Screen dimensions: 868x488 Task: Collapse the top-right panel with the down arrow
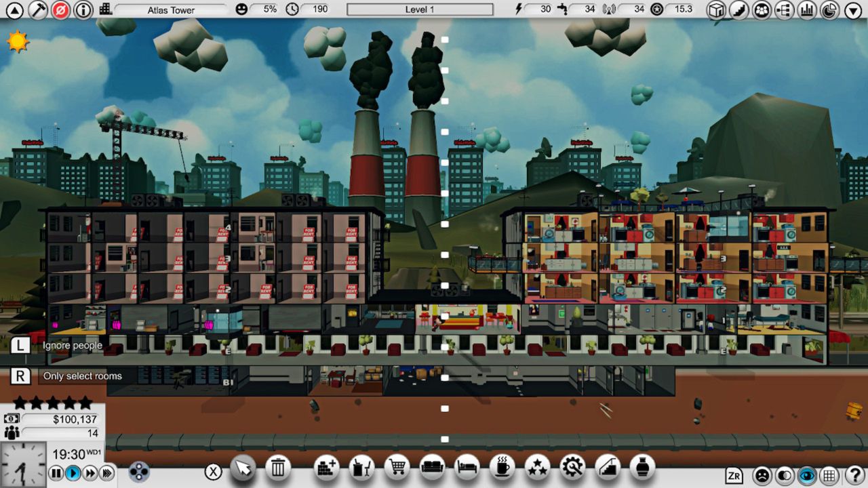[853, 10]
